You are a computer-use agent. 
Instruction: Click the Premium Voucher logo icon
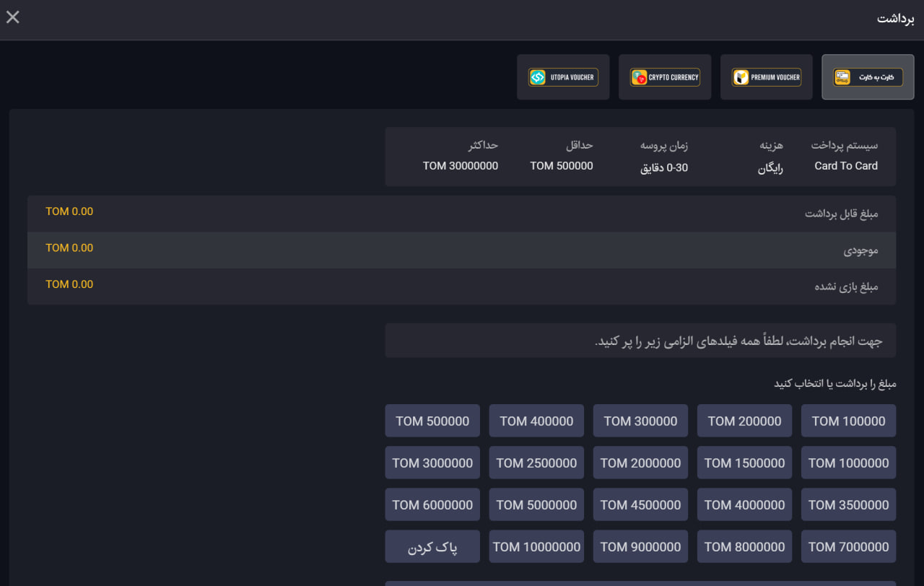pyautogui.click(x=741, y=77)
